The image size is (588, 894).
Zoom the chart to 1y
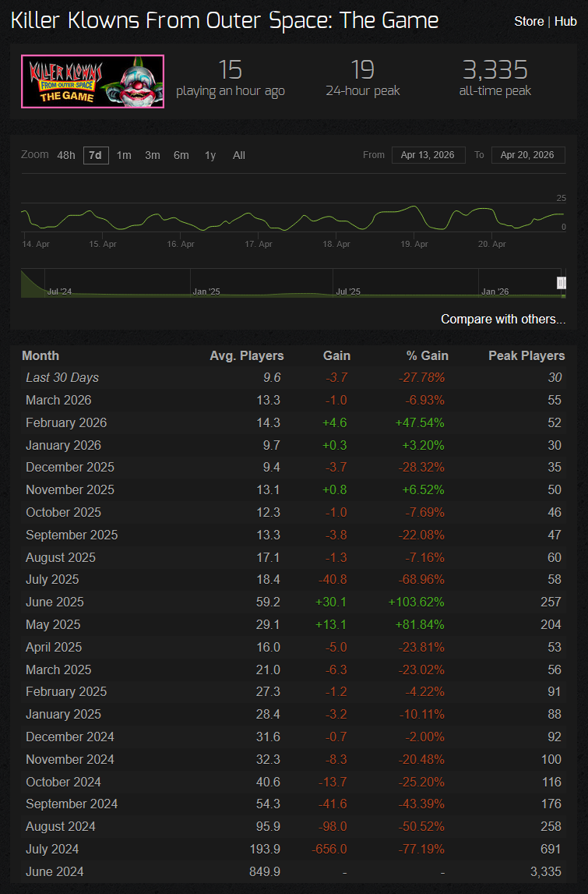point(210,155)
